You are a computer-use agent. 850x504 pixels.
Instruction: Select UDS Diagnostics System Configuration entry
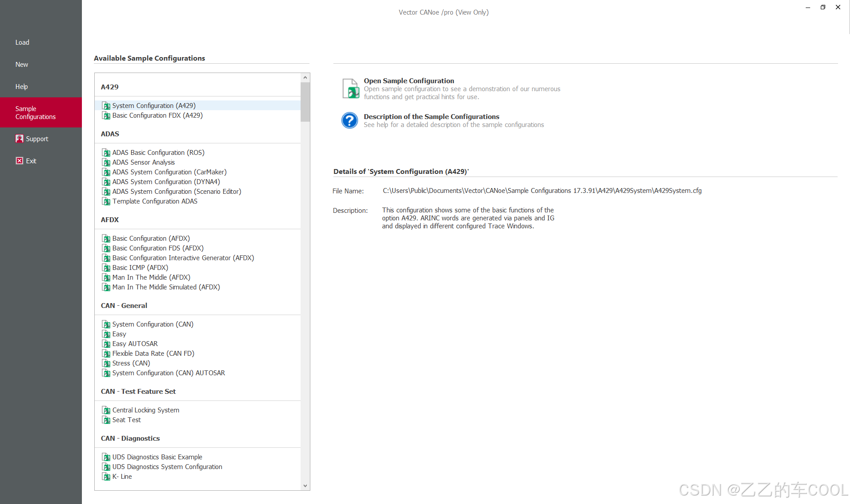click(x=167, y=467)
